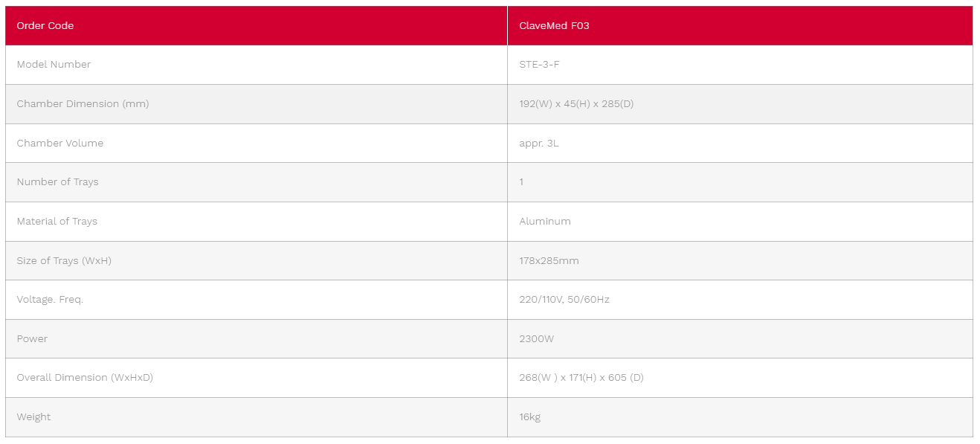Click the Size of Trays (WxH) label
This screenshot has width=980, height=444.
[x=64, y=260]
